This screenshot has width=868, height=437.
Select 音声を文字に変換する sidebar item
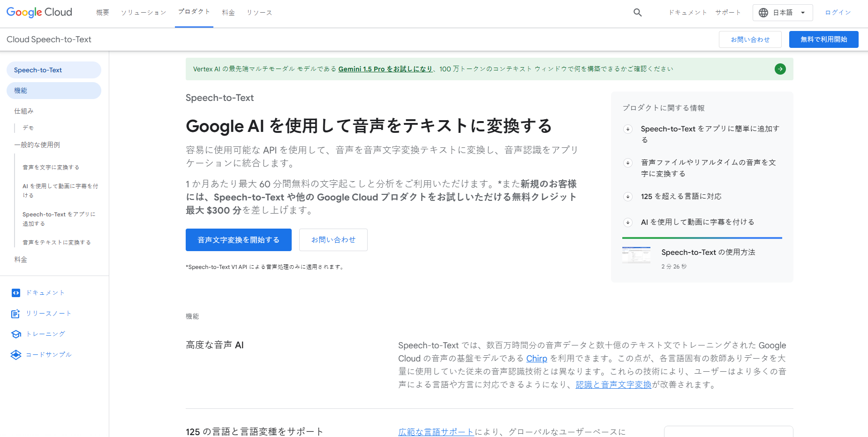point(51,167)
